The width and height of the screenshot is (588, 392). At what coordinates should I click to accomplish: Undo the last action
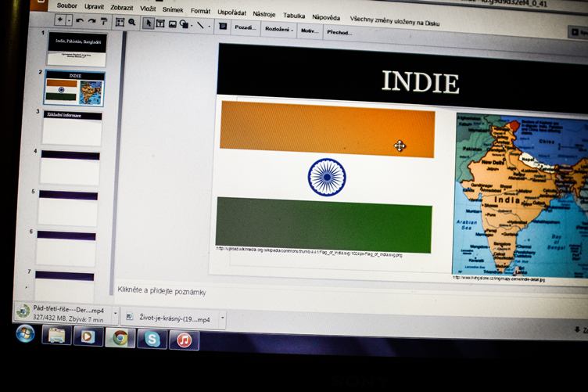(x=80, y=21)
